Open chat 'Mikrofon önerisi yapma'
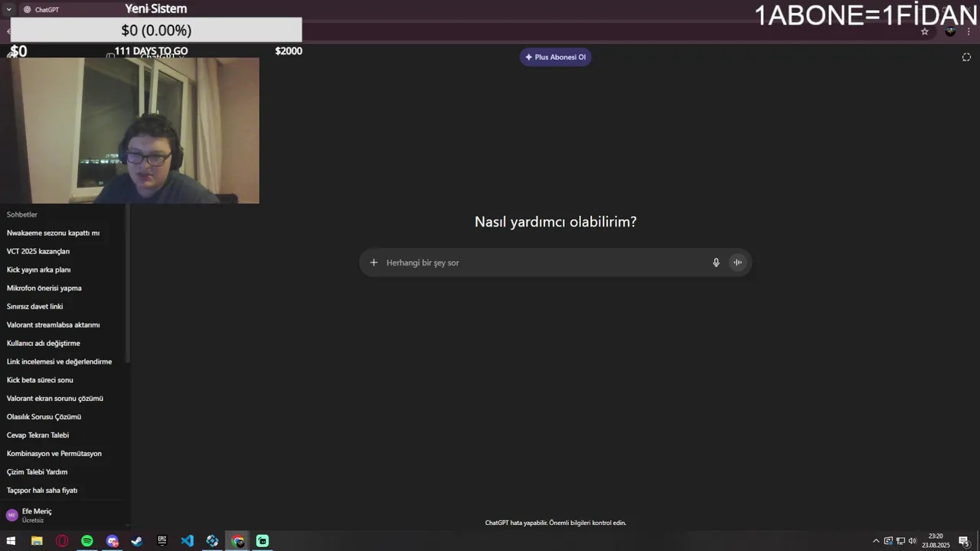This screenshot has width=980, height=551. (44, 288)
